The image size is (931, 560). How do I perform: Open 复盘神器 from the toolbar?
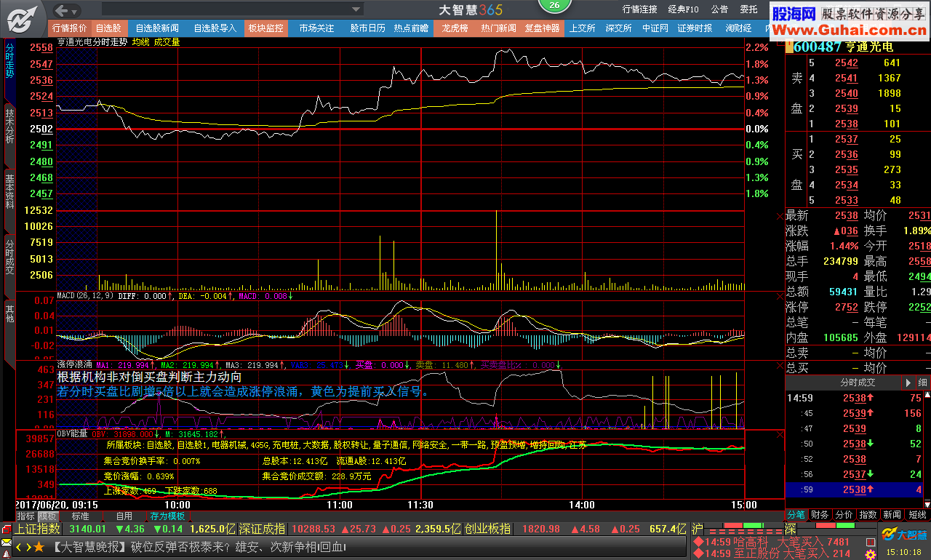pos(543,28)
